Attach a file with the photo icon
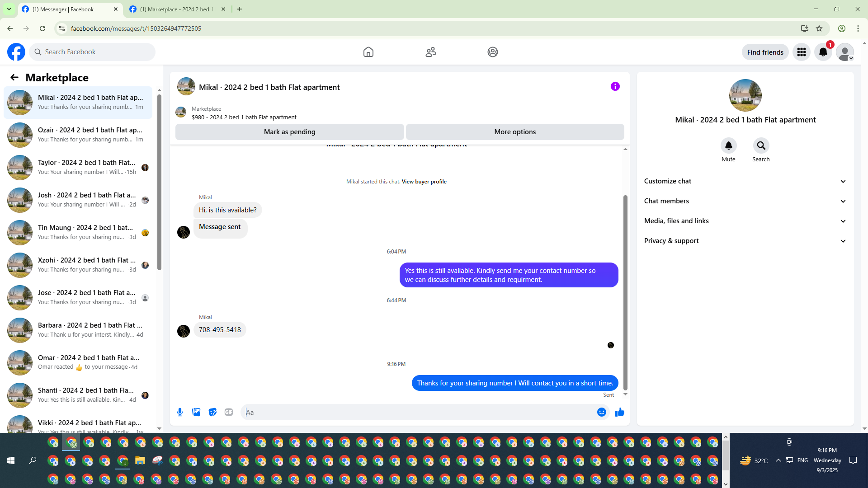868x488 pixels. [x=196, y=412]
